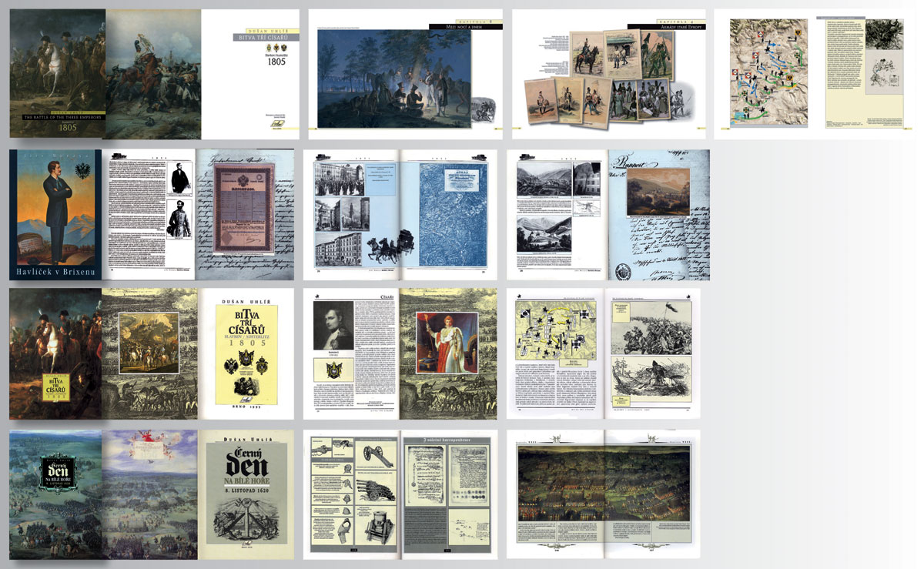This screenshot has height=569, width=924.
Task: Click the 'BRNO 1995' text on yellow title page
Action: click(x=246, y=407)
